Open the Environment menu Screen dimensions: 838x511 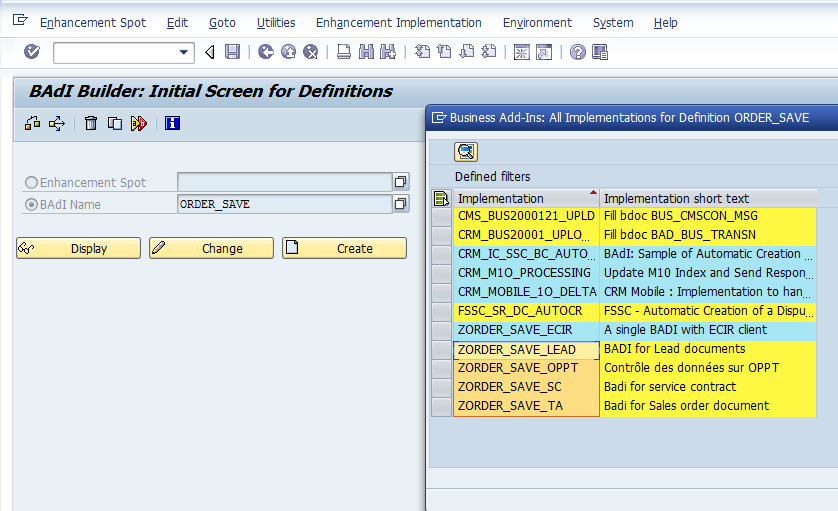[537, 22]
